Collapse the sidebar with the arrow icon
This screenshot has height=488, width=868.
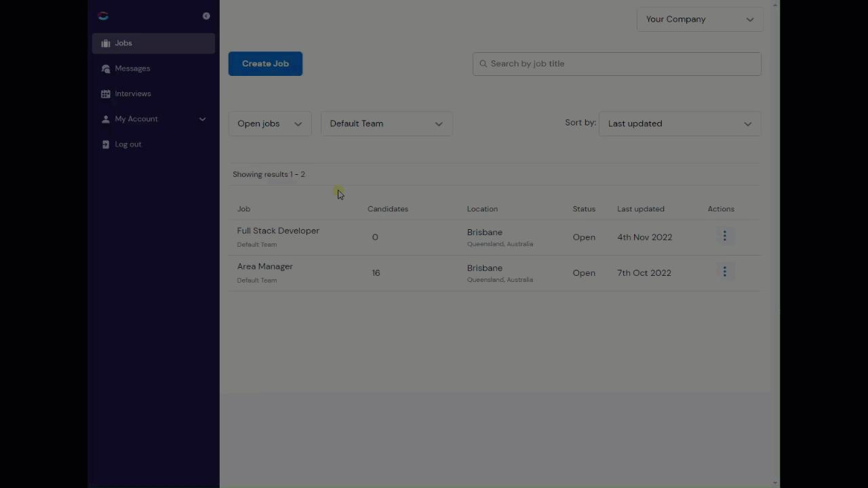(x=206, y=16)
